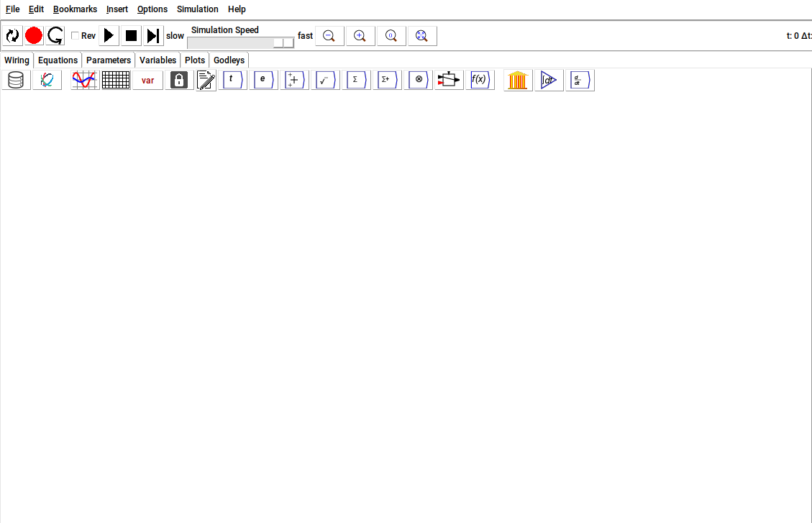Image resolution: width=812 pixels, height=523 pixels.
Task: Switch to the Variables tab
Action: point(158,60)
